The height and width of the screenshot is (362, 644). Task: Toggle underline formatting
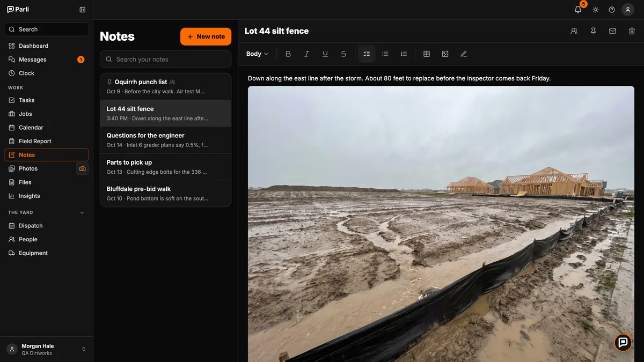[325, 54]
